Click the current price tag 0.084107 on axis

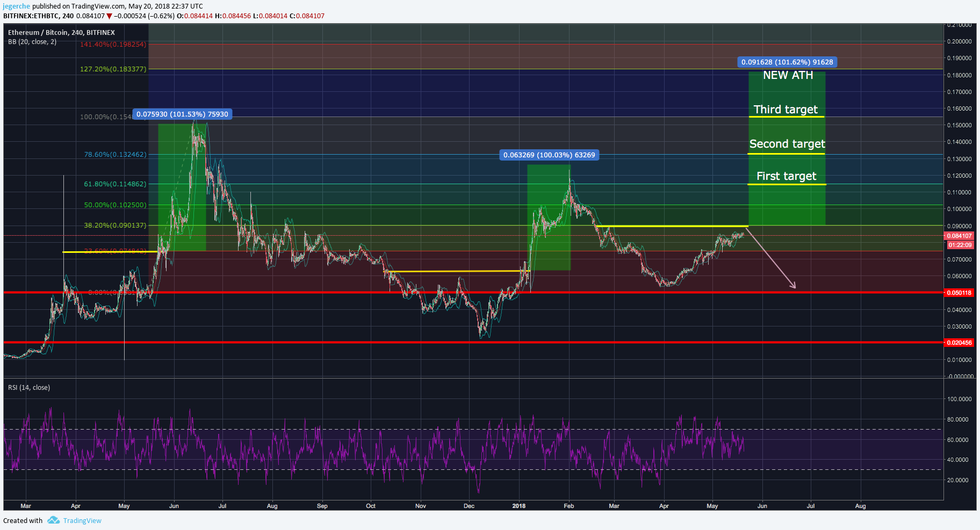coord(959,236)
